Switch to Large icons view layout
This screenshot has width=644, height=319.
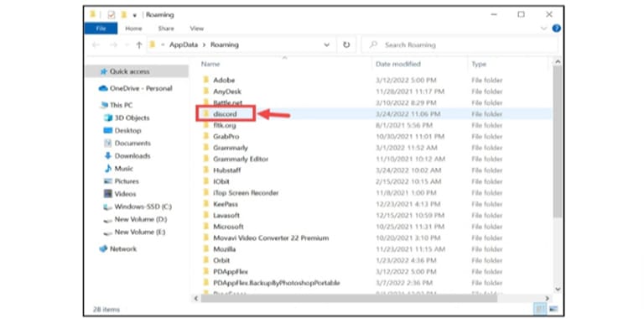[553, 309]
